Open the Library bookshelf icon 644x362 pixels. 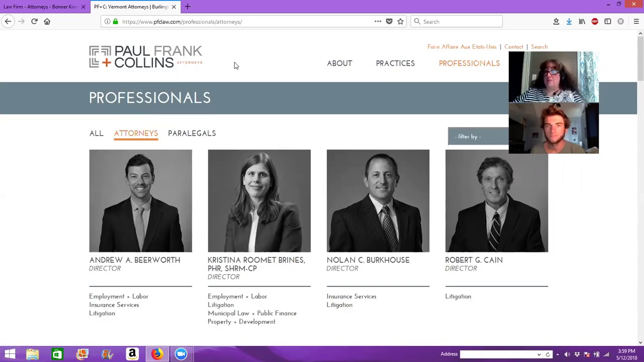coord(582,22)
